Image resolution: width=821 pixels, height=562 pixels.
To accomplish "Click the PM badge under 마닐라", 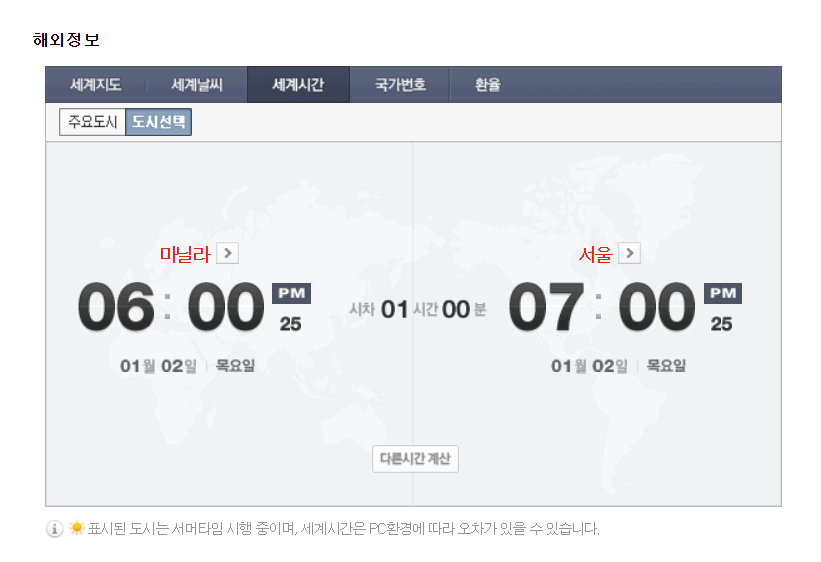I will [291, 293].
